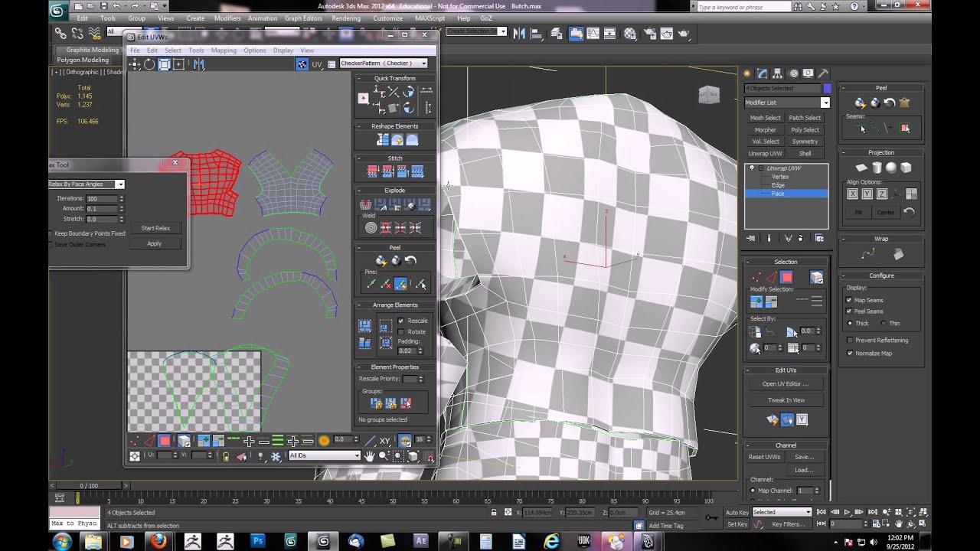980x551 pixels.
Task: Click Quick Peel icon in Edit UVWs Peel
Action: [x=381, y=261]
